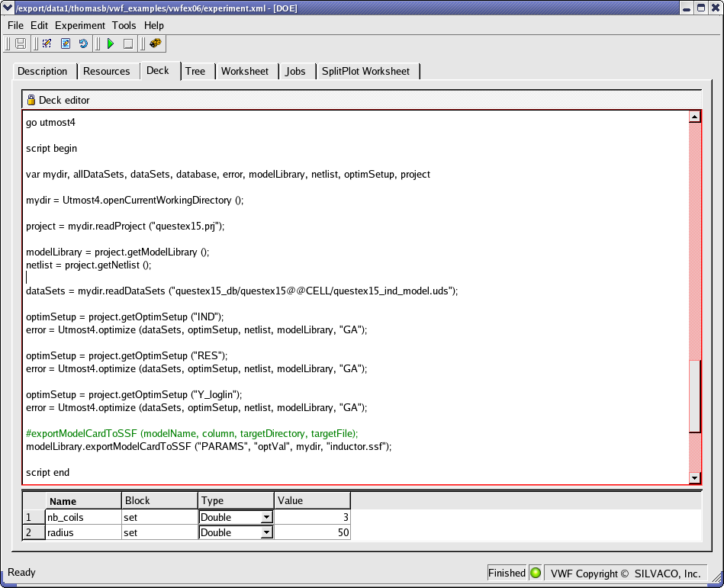Click the modelLibrary.exportModelCardToSSF "inductor.ssf" line
Viewport: 724px width, 588px height.
click(209, 446)
